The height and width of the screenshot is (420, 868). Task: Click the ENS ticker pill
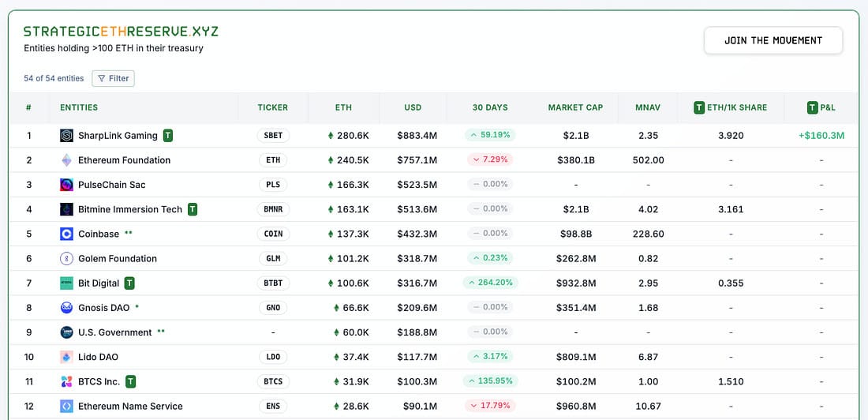coord(273,406)
